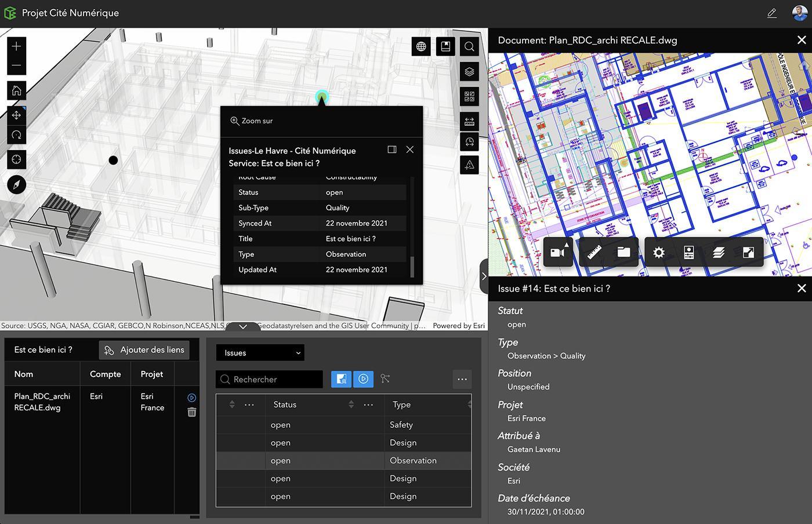
Task: Collapse the bottom panel chevron
Action: [x=243, y=326]
